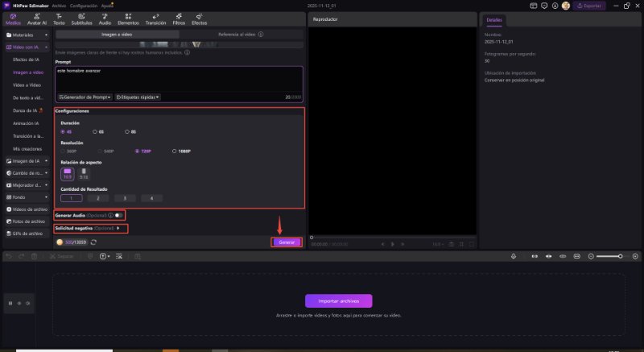Expand the Fondo sidebar group
Screen dimensions: 644x352
[27, 197]
